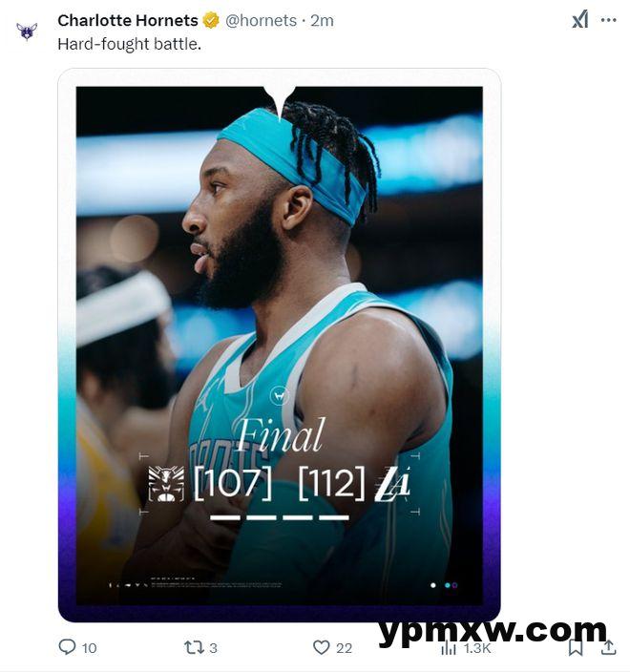Screen dimensions: 630x672
Task: Like the post with the heart icon
Action: [x=322, y=647]
